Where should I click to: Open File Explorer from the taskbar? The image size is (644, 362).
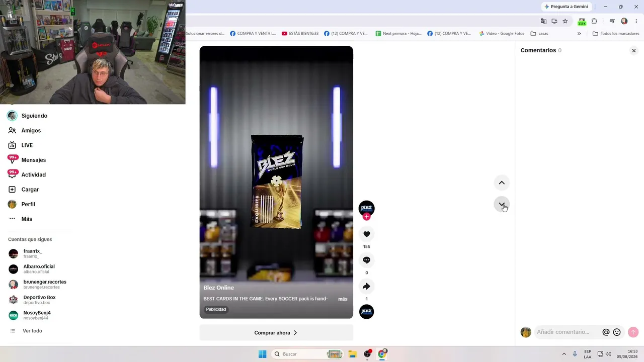coord(352,354)
